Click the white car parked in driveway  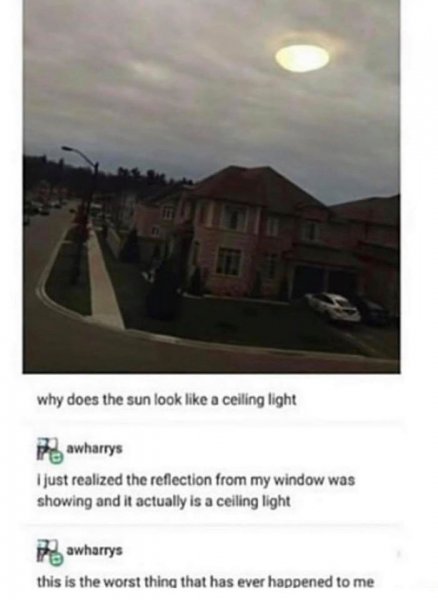pos(333,307)
